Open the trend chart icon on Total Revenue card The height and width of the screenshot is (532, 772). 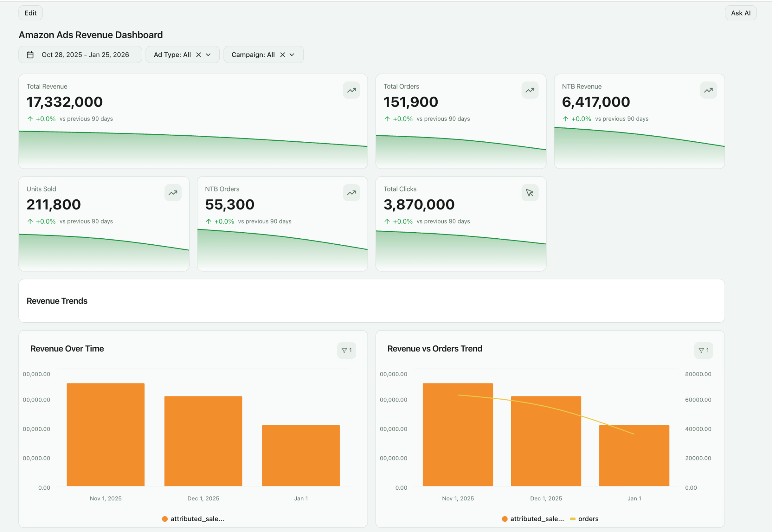(351, 90)
